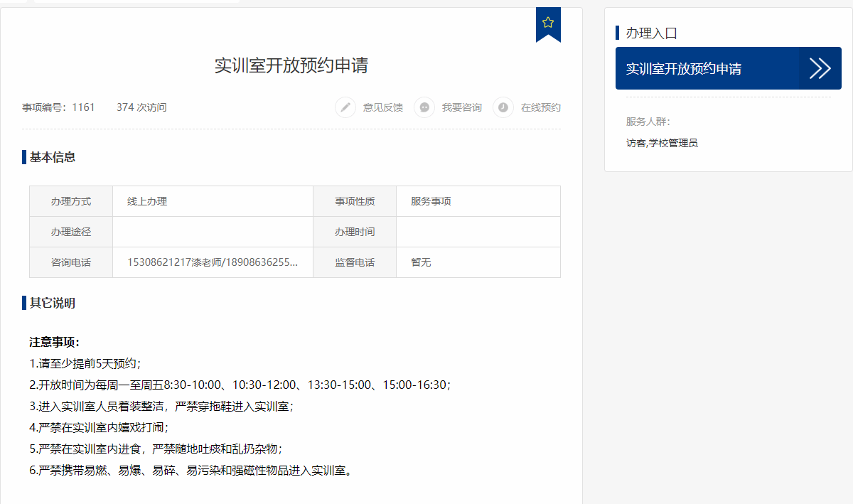853x504 pixels.
Task: Click the 办理入口 panel heading
Action: coord(651,33)
